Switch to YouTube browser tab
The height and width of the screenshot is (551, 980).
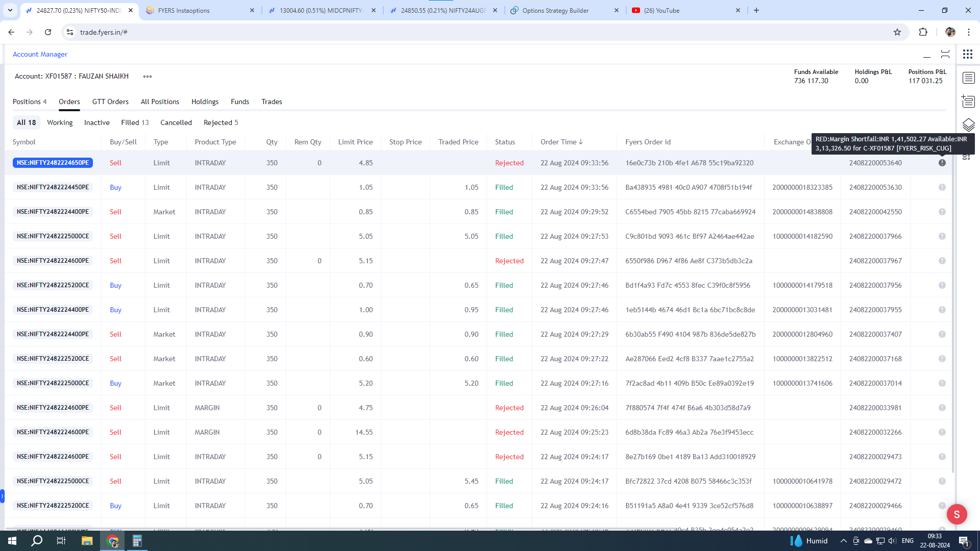click(686, 10)
